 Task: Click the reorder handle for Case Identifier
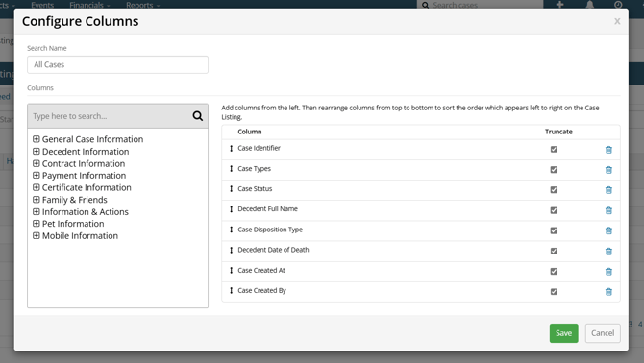click(232, 149)
